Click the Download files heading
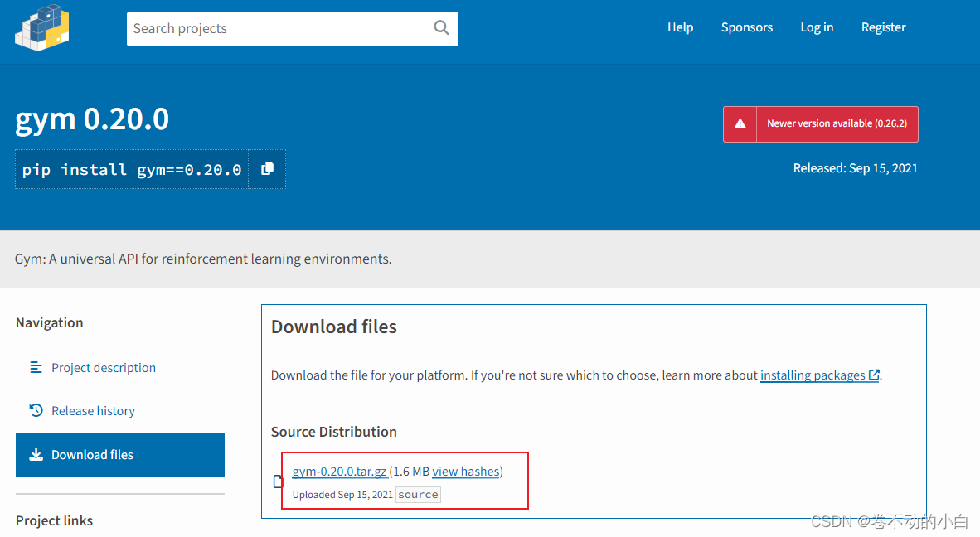The width and height of the screenshot is (980, 537). 334,327
